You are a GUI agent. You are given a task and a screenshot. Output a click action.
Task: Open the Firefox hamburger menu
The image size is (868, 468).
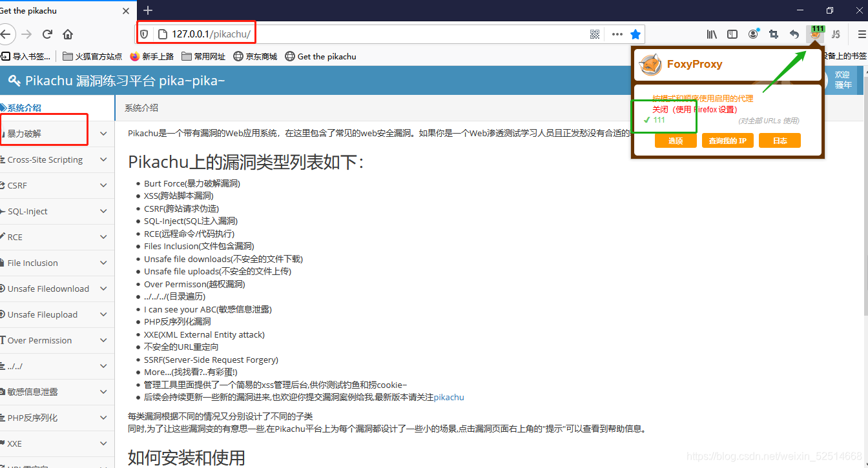[862, 34]
